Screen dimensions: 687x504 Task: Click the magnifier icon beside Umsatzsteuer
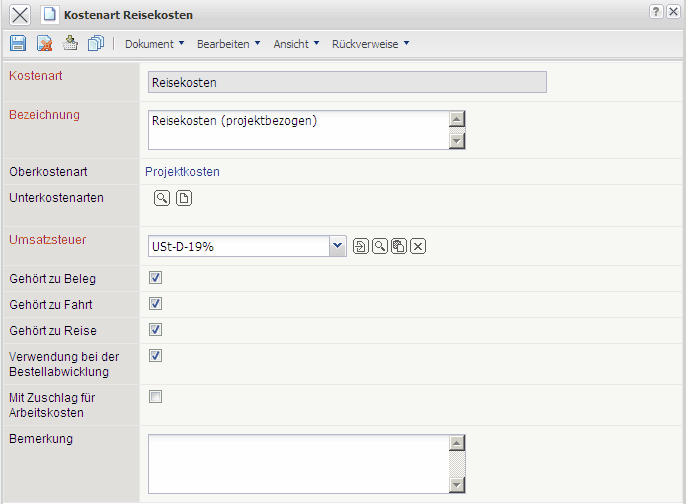tap(380, 246)
